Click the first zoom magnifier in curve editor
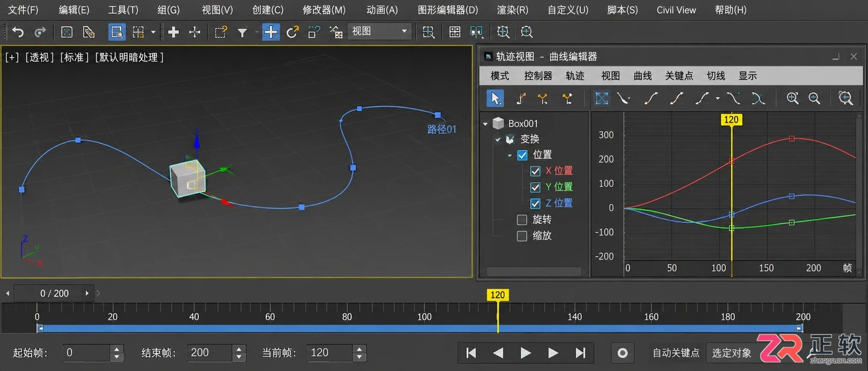 click(x=793, y=98)
